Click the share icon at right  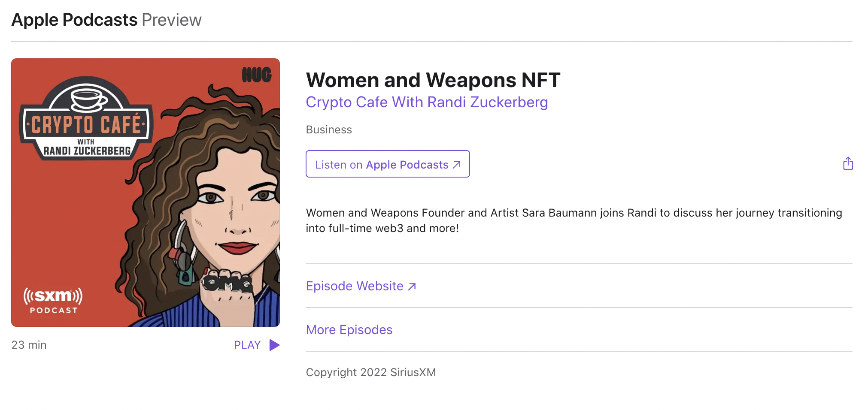coord(848,163)
